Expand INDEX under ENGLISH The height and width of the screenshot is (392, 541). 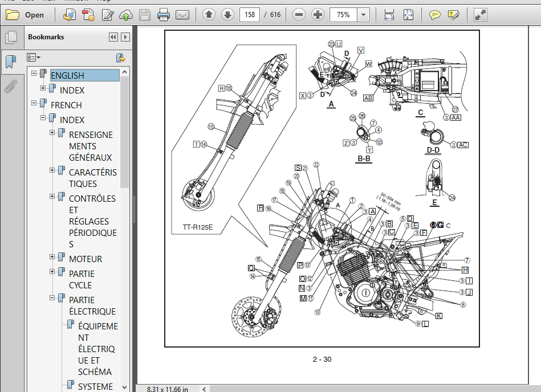point(43,88)
